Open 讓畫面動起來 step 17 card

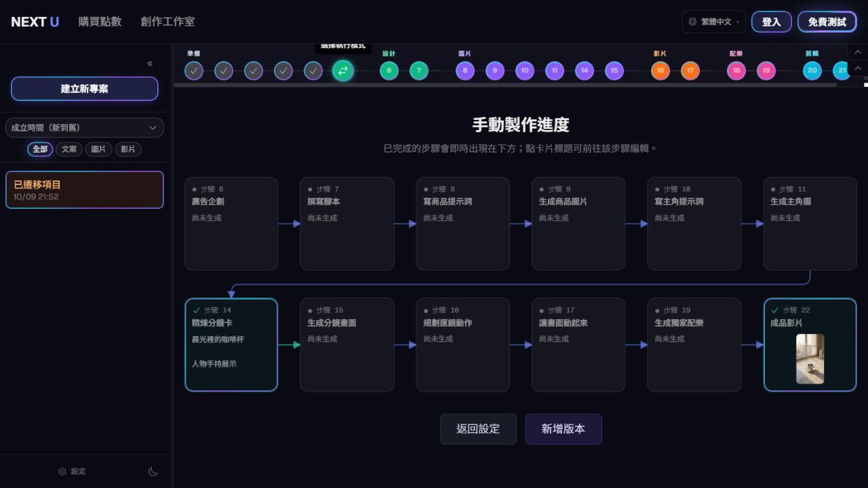(x=578, y=345)
